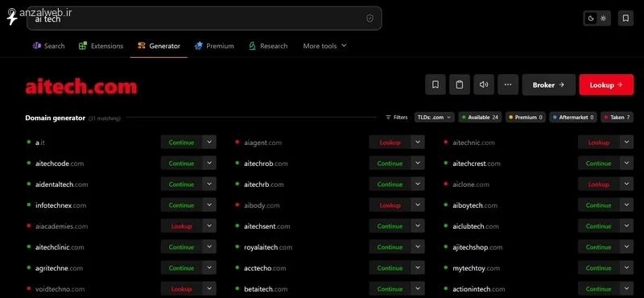
Task: Open the Extensions tab
Action: (101, 46)
